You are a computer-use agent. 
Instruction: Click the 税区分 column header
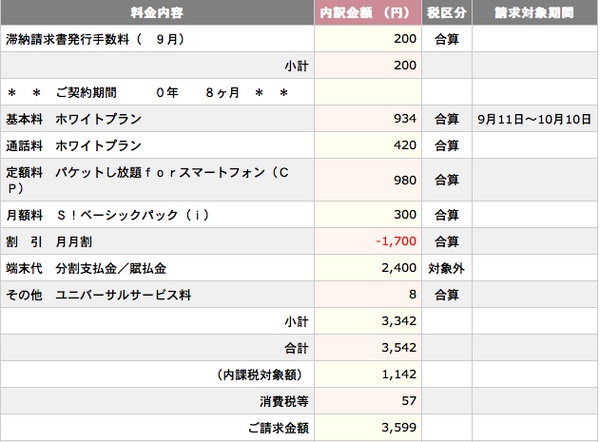click(447, 13)
